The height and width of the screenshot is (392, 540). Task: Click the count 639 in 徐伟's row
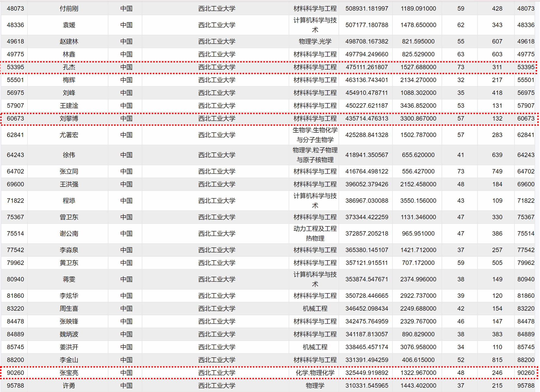tap(497, 155)
